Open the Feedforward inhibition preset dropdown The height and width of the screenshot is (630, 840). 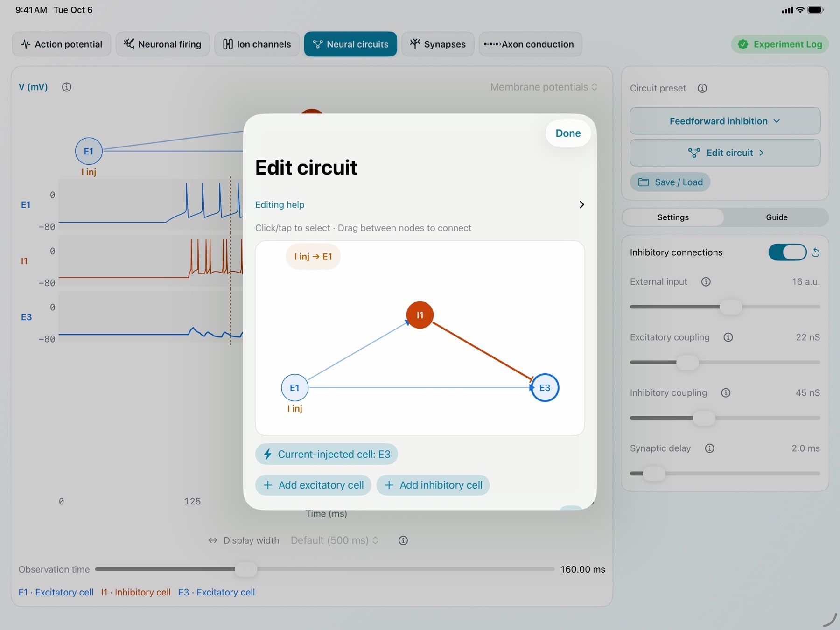pos(725,121)
